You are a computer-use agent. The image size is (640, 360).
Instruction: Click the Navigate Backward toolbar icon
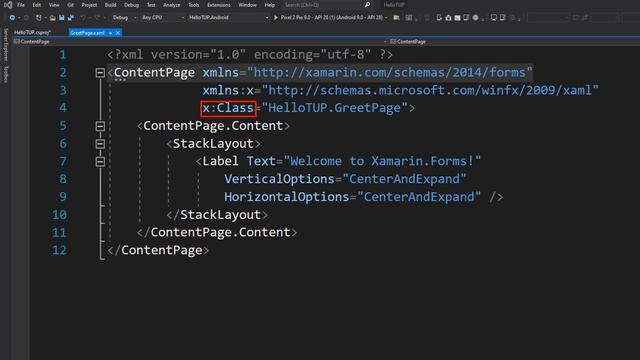12,18
